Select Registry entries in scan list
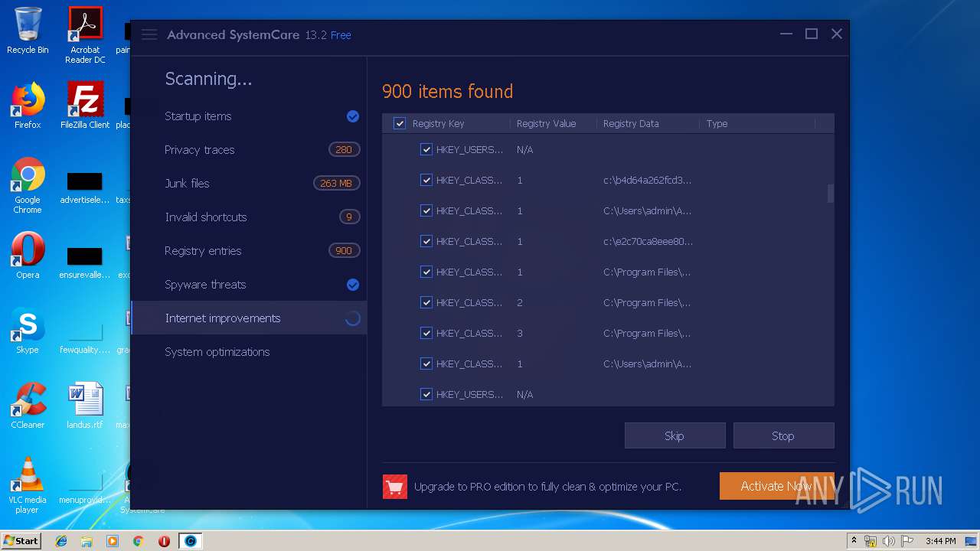Screen dimensions: 980x551 pyautogui.click(x=249, y=251)
